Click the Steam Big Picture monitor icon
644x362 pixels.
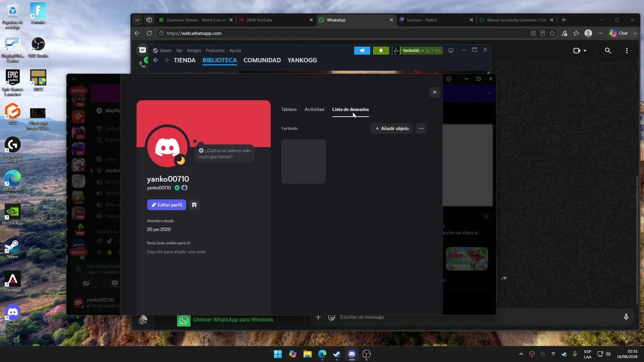coord(451,50)
